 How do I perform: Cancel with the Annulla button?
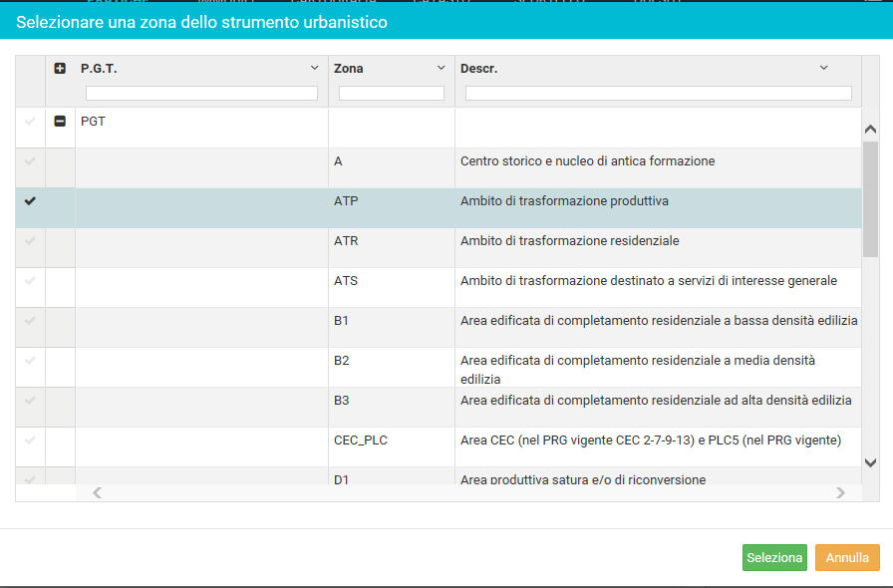tap(847, 557)
